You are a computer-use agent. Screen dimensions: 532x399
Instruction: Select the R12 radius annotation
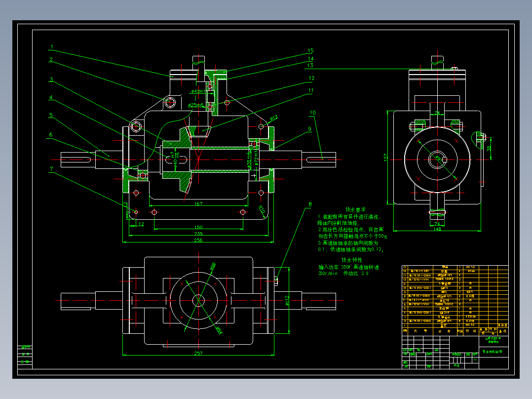[x=274, y=118]
